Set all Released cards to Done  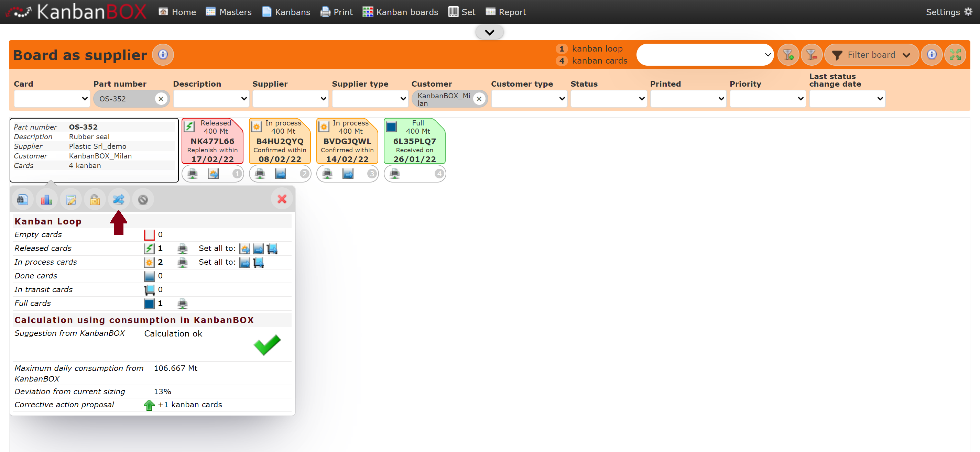pyautogui.click(x=258, y=249)
